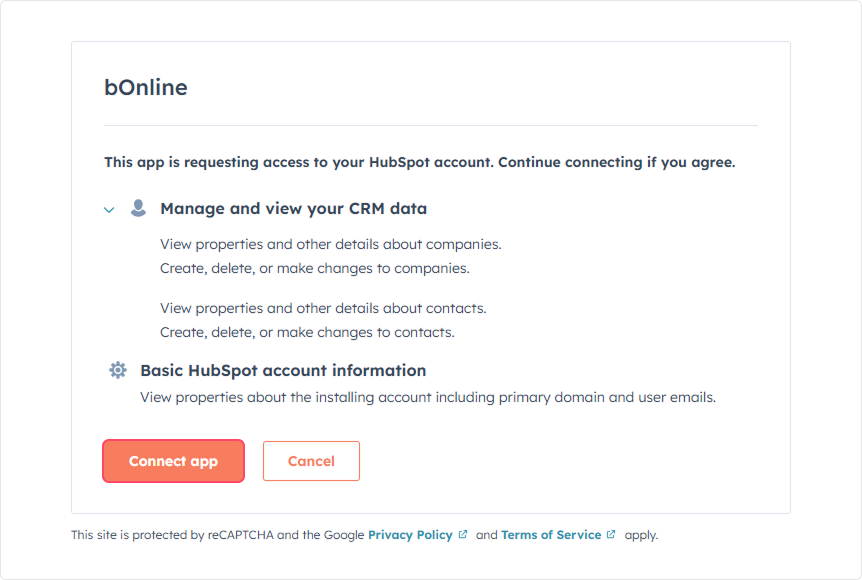Image resolution: width=862 pixels, height=580 pixels.
Task: Click external link icon after Terms of Service
Action: click(611, 535)
